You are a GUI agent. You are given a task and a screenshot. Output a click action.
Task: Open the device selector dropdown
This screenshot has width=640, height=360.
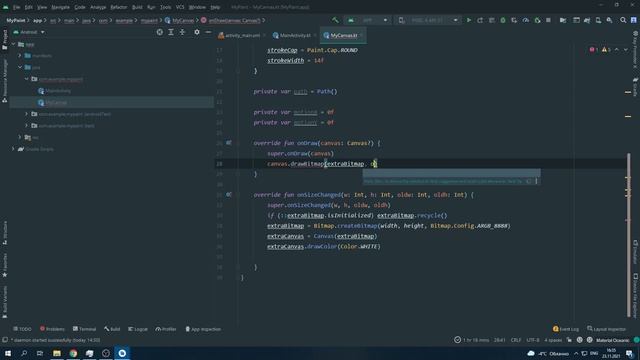428,20
